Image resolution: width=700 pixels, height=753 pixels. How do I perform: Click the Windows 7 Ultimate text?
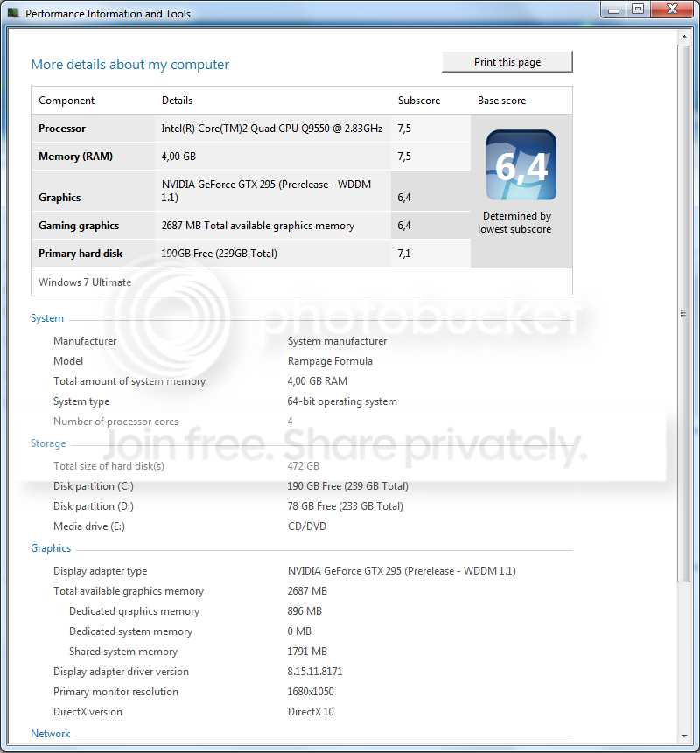pyautogui.click(x=85, y=282)
